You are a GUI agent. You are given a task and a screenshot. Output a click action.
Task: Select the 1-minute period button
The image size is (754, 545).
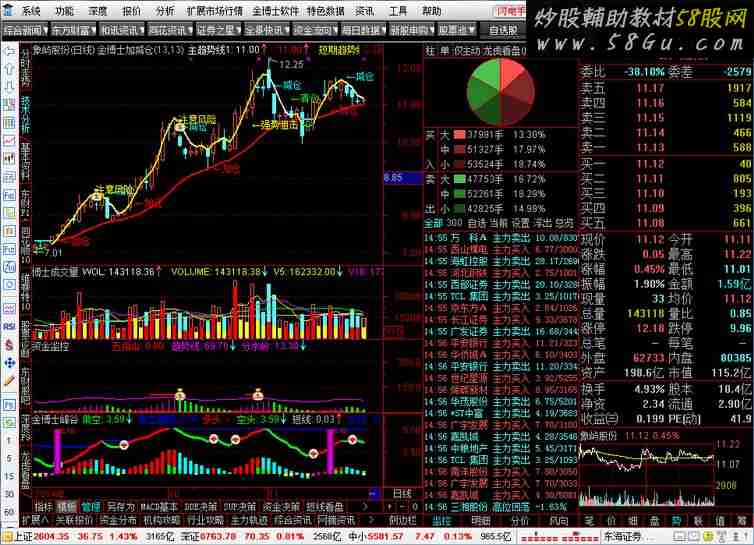(x=9, y=441)
